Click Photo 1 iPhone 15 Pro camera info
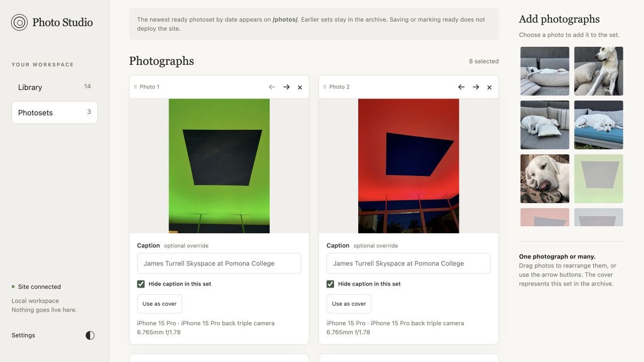644x362 pixels. [x=206, y=328]
